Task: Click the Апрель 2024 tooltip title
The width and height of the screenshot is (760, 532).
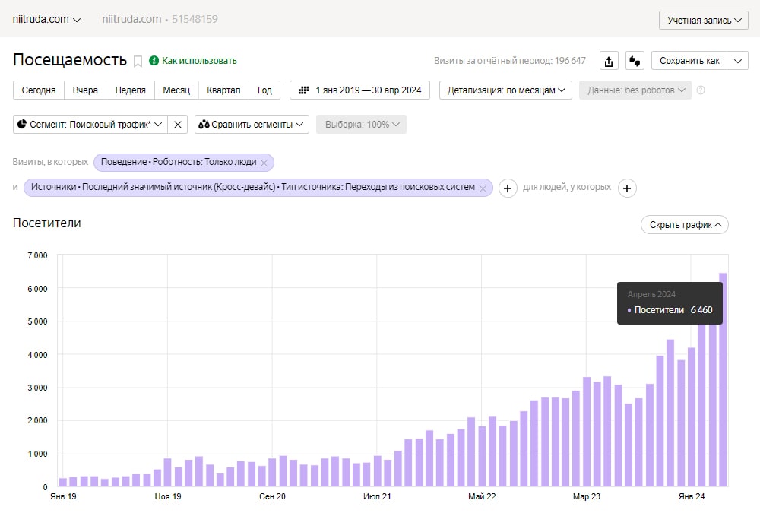Action: [x=651, y=294]
